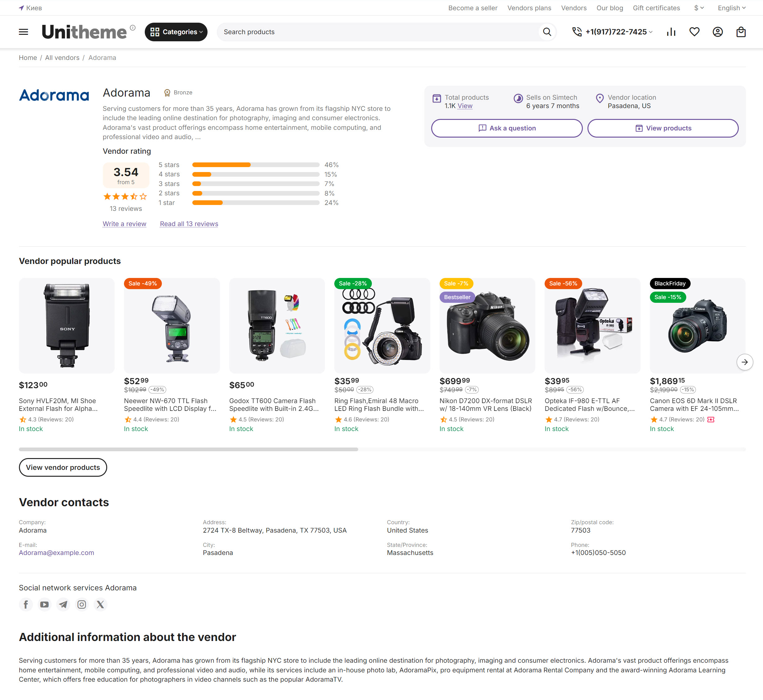
Task: Open the wishlist heart icon
Action: (x=695, y=32)
